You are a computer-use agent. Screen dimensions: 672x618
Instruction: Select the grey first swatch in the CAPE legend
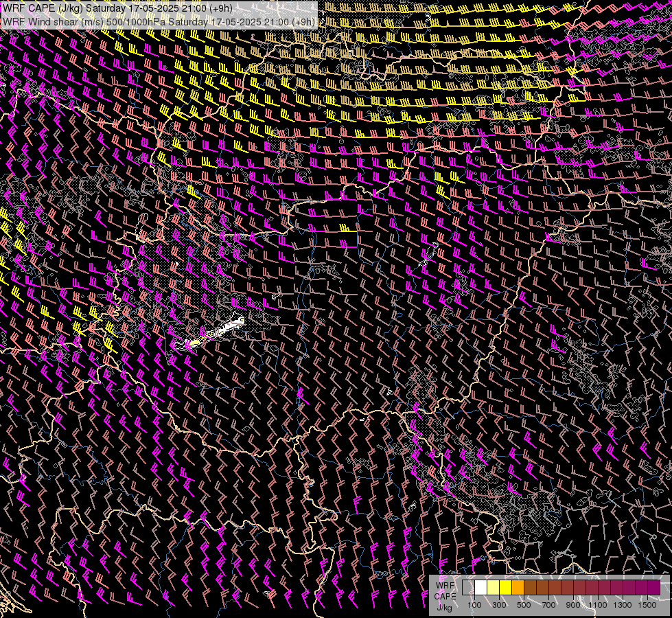(x=468, y=588)
